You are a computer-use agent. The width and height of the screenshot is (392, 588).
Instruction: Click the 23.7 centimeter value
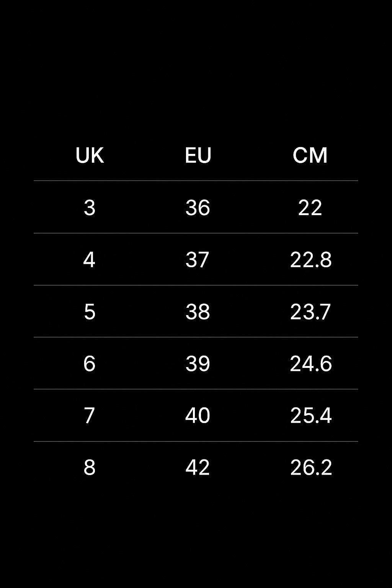(x=310, y=312)
